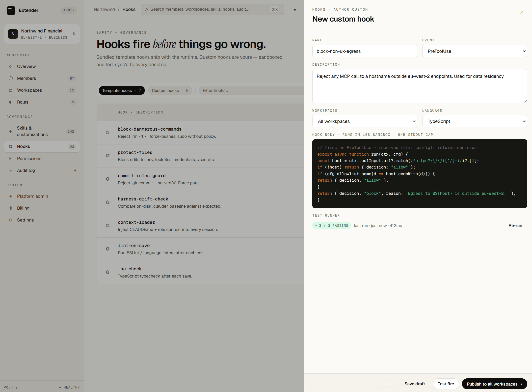The height and width of the screenshot is (392, 532).
Task: Click the Extender logo icon
Action: pos(11,10)
